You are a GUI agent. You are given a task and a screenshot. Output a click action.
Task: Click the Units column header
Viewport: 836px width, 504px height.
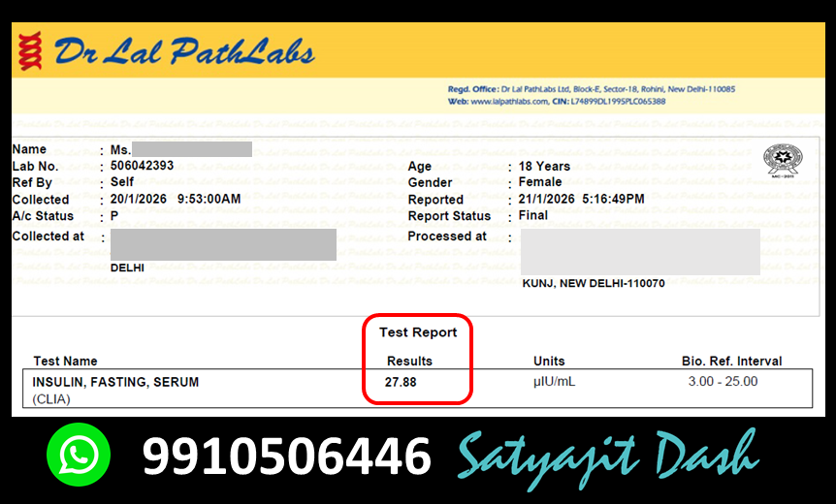tap(549, 362)
